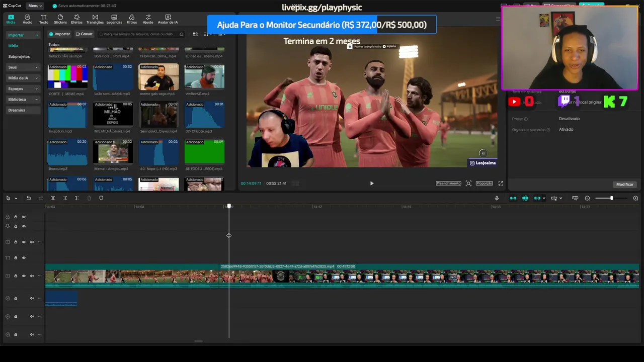Image resolution: width=644 pixels, height=362 pixels.
Task: Click the playhead marker on the timeline ruler
Action: (229, 206)
